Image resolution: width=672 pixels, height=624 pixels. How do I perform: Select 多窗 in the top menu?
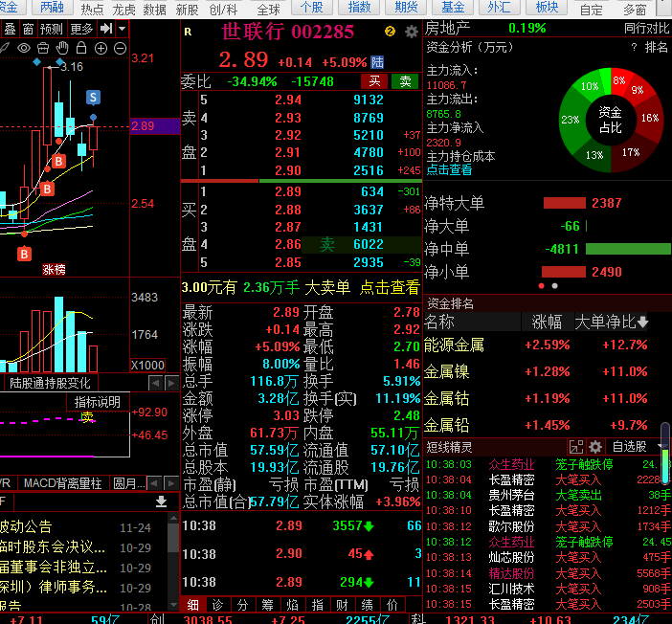click(x=635, y=10)
